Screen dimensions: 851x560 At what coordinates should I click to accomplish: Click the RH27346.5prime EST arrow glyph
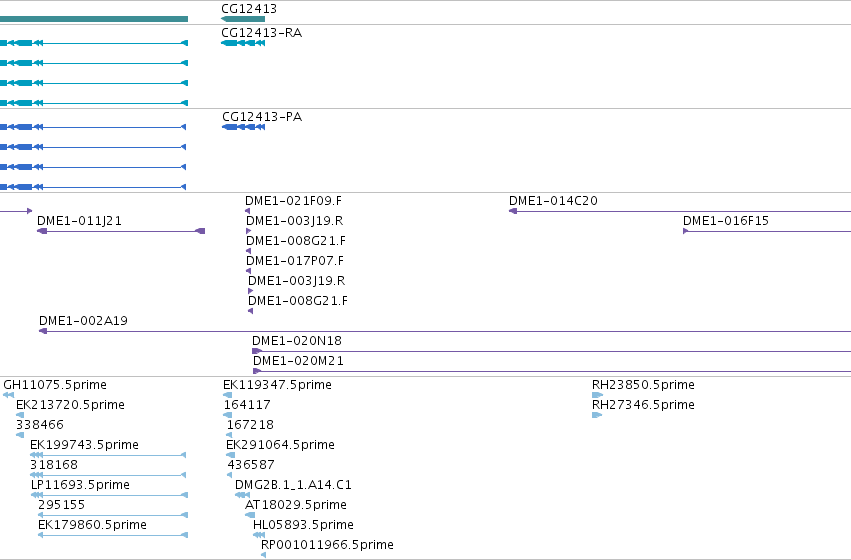(597, 415)
